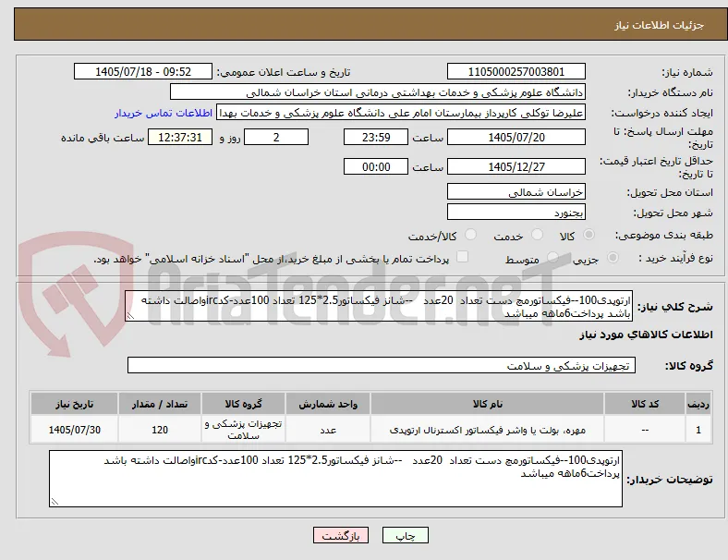728x560 pixels.
Task: Click the row number cell 1
Action: click(x=698, y=430)
